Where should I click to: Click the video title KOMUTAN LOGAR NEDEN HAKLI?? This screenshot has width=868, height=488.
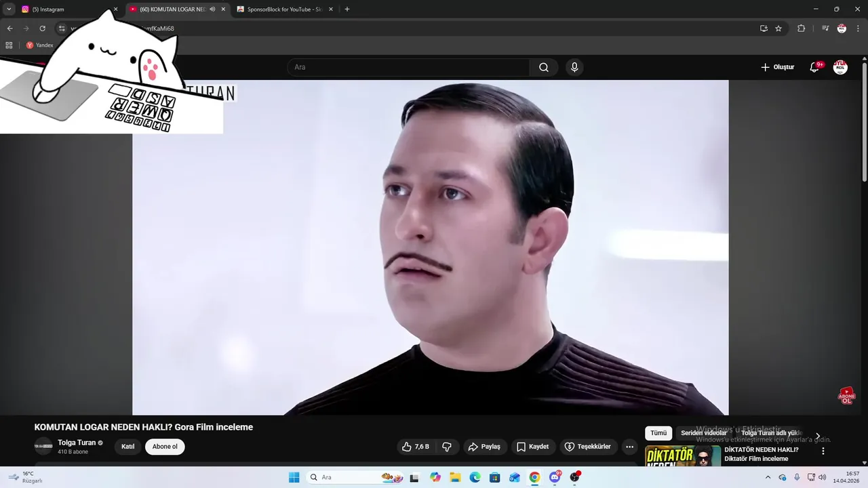[x=144, y=427]
